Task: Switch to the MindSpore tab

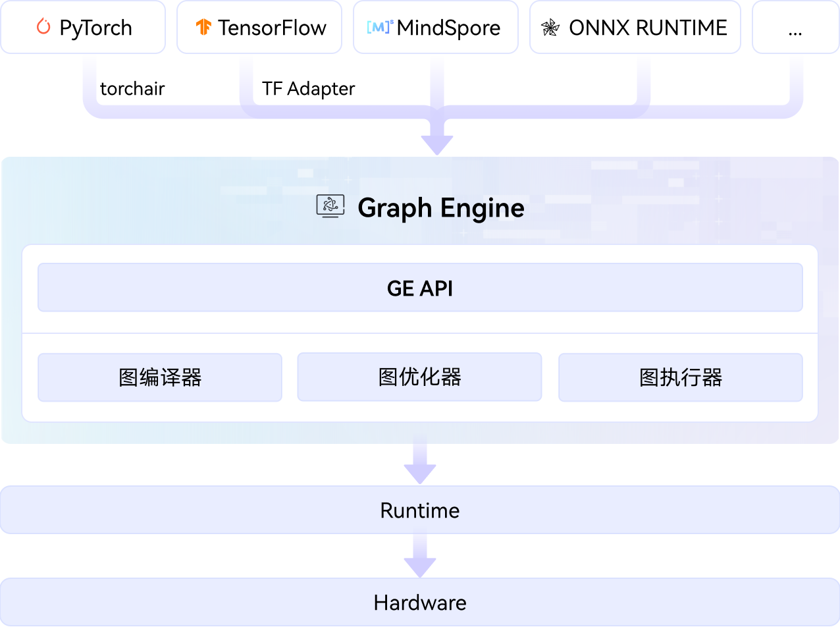Action: 435,27
